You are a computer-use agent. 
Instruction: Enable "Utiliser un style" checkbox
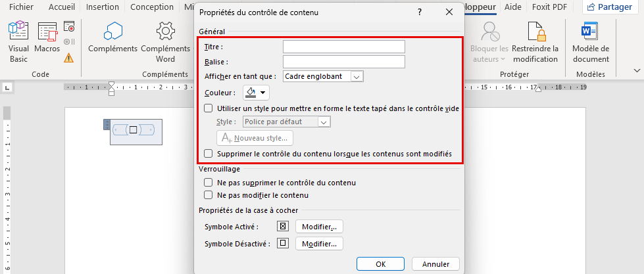coord(209,108)
